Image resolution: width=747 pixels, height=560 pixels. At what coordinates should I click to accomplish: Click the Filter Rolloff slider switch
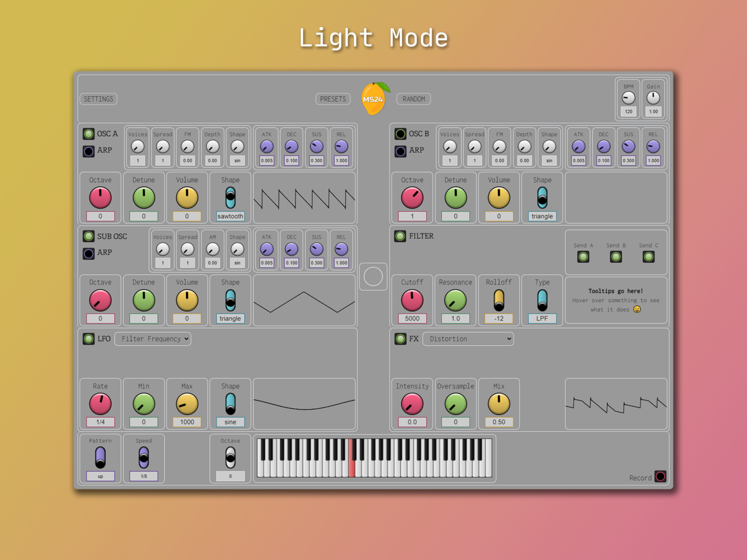pos(498,300)
